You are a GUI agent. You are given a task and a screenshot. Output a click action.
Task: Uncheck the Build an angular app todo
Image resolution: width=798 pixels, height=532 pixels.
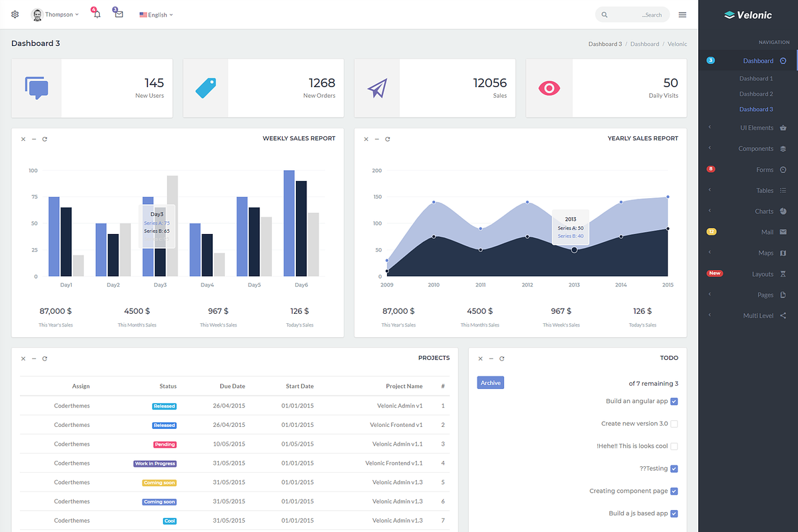click(x=674, y=401)
